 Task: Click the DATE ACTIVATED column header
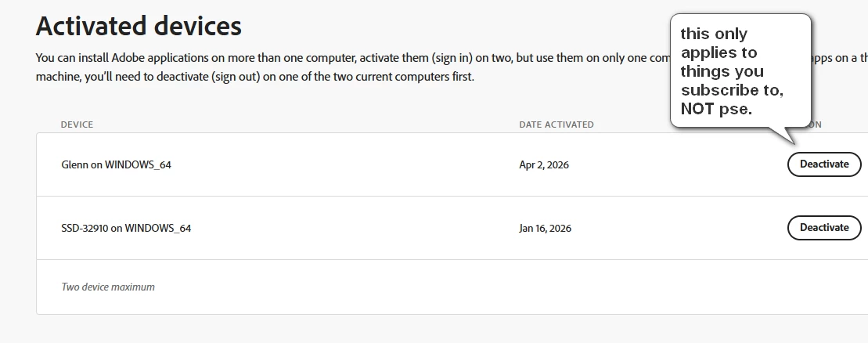[556, 125]
